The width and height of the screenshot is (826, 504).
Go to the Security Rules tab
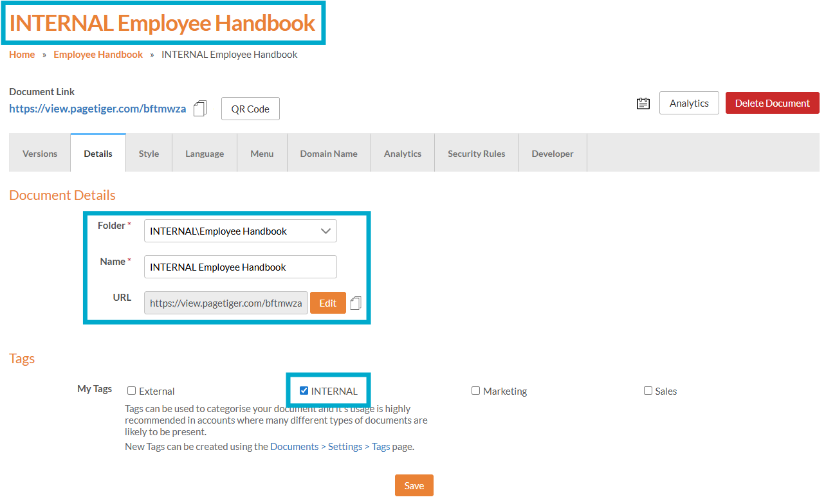coord(477,154)
